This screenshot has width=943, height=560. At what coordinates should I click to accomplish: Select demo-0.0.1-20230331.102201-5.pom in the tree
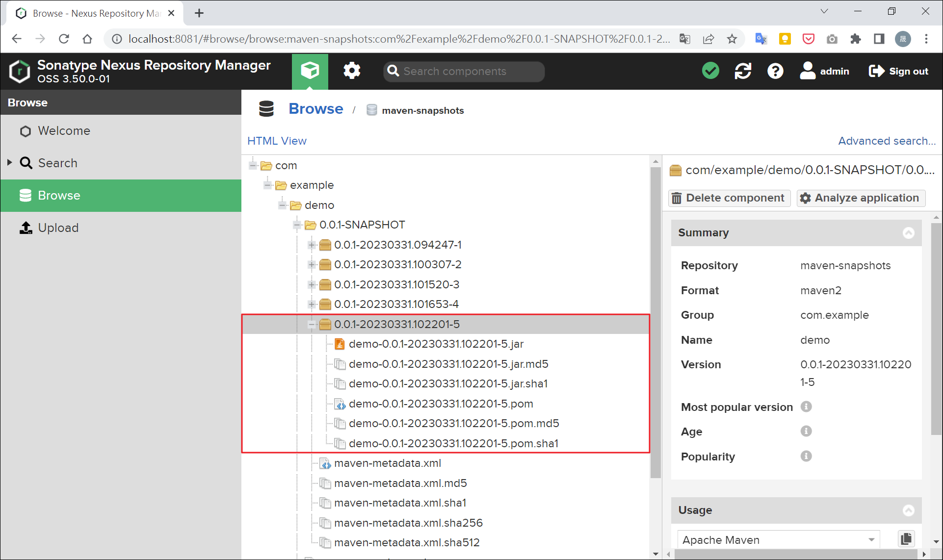tap(441, 404)
